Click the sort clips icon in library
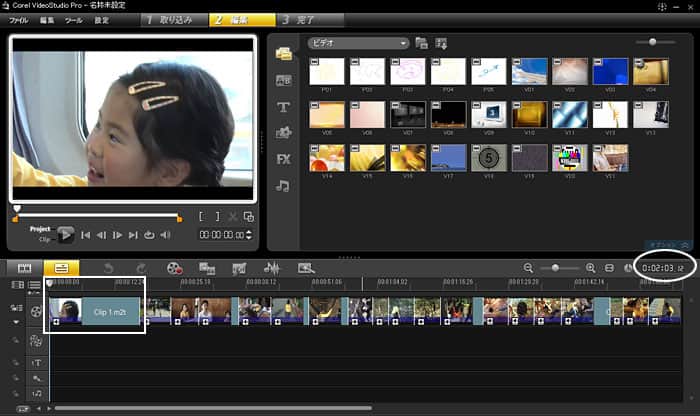 pyautogui.click(x=441, y=43)
